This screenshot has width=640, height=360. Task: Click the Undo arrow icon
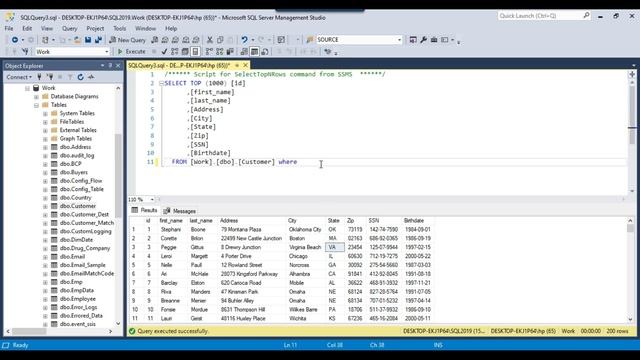[244, 40]
